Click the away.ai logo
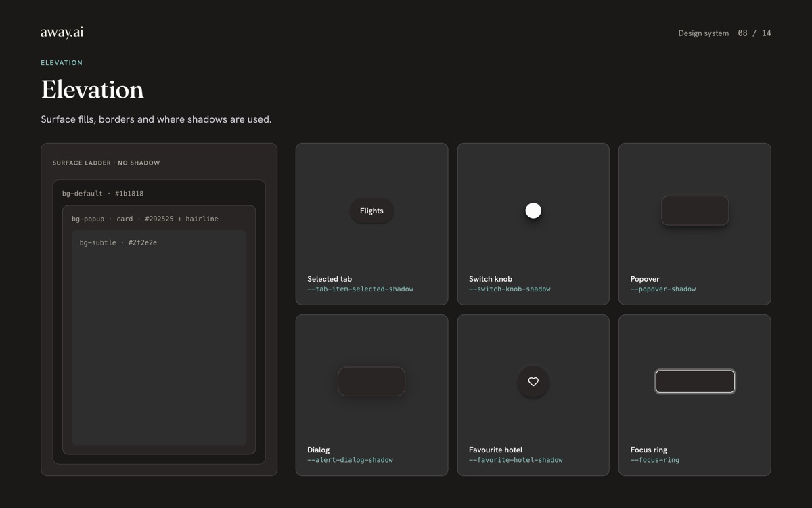Screen dimensions: 812x508 [62, 33]
